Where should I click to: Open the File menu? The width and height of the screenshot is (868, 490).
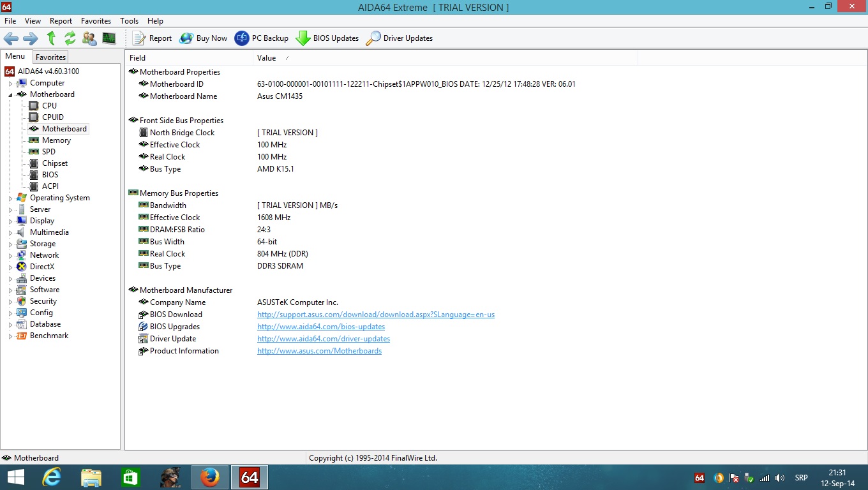[10, 21]
